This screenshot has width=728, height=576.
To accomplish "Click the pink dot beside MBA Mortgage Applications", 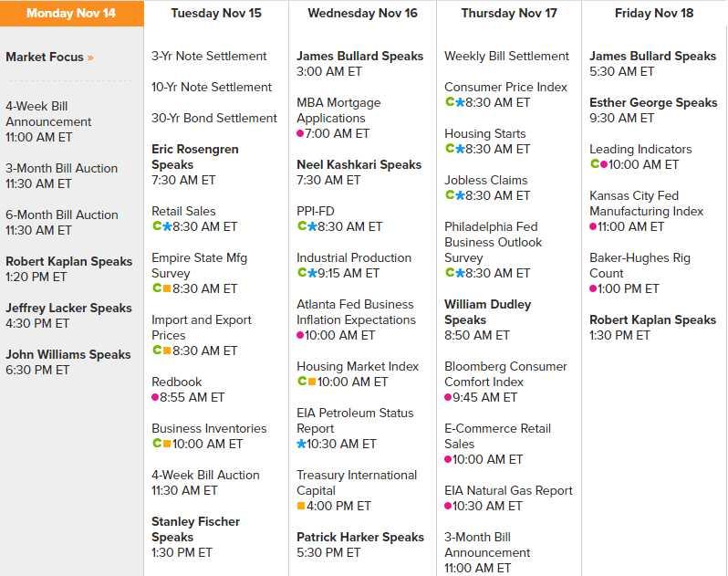I will [x=300, y=133].
